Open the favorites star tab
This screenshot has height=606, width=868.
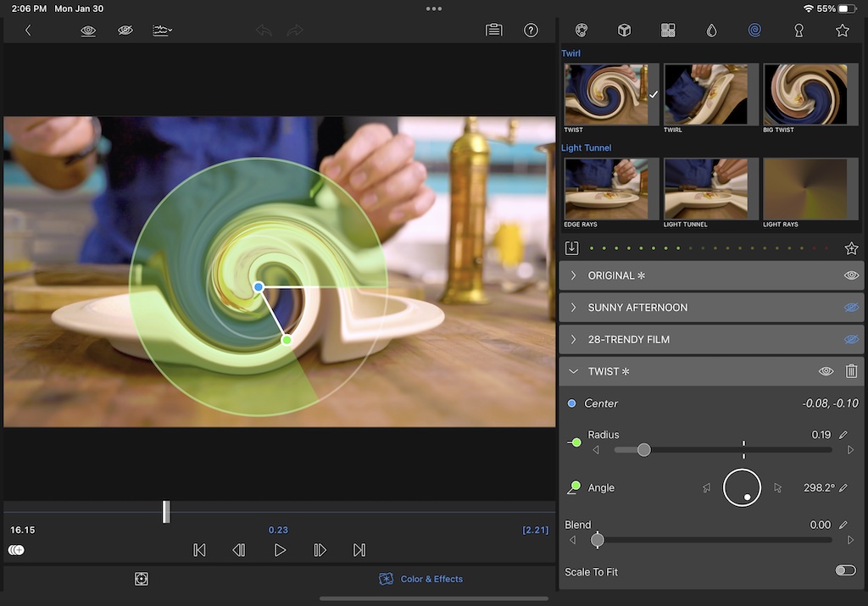pos(842,30)
